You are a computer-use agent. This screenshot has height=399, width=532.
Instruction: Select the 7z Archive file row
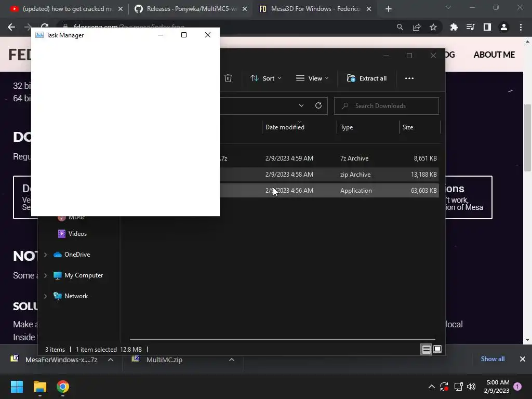pyautogui.click(x=329, y=158)
